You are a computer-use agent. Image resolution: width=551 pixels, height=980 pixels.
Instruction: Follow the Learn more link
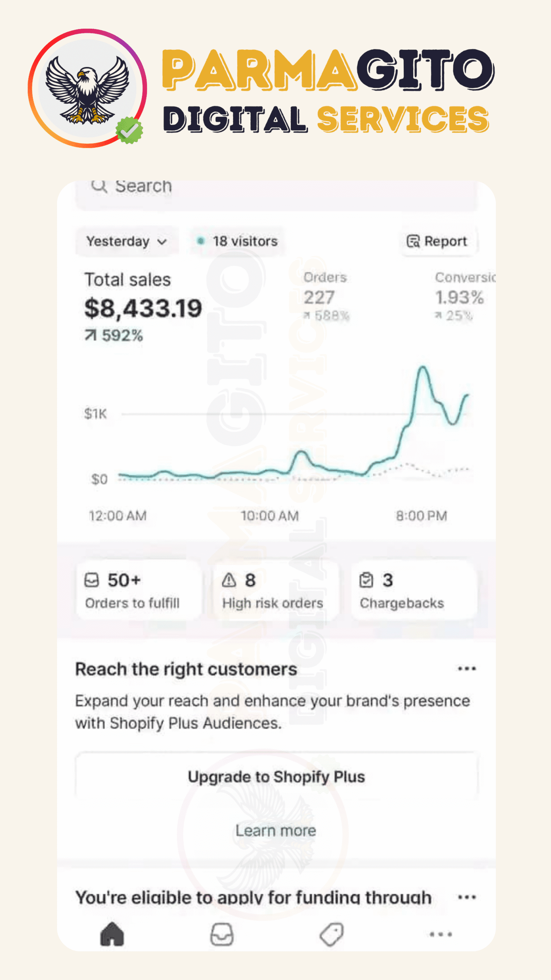pos(276,831)
